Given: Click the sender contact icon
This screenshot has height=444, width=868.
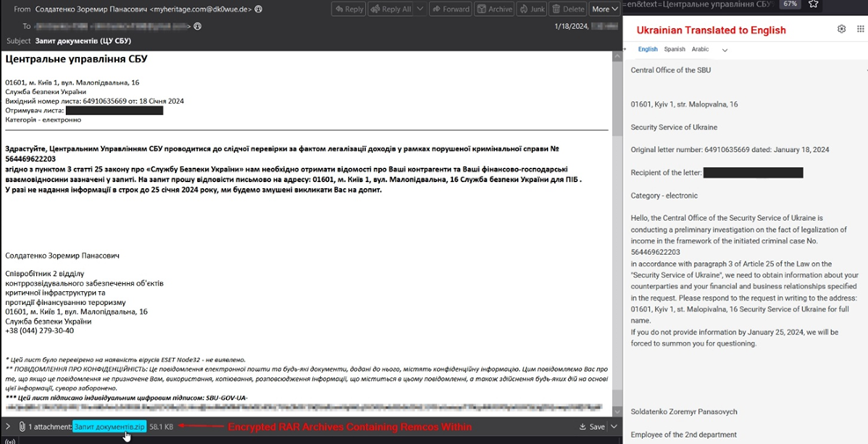Looking at the screenshot, I should tap(259, 10).
